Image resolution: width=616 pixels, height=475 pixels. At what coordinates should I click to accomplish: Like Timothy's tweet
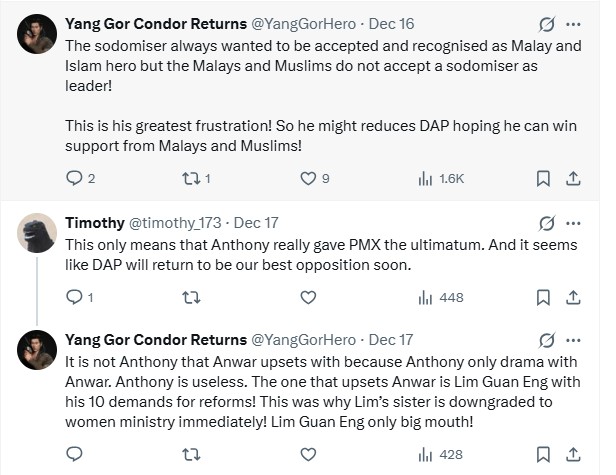pos(308,297)
